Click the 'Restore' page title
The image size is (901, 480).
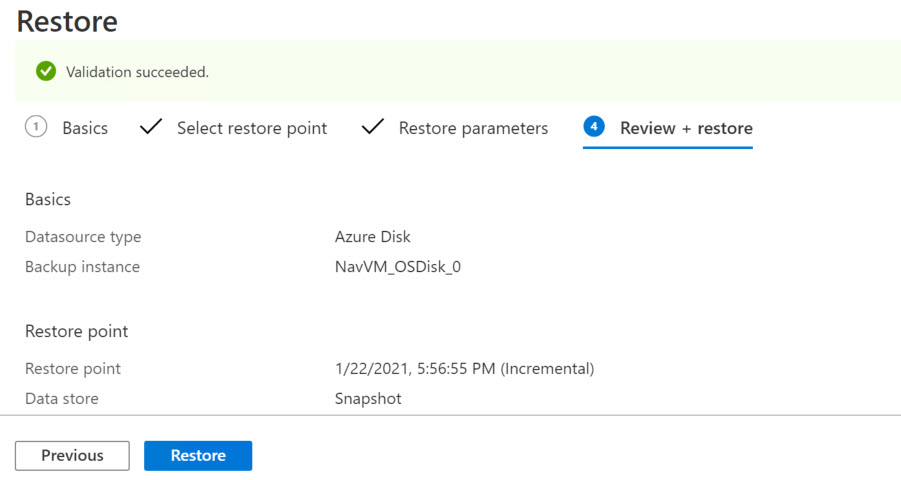click(x=67, y=21)
